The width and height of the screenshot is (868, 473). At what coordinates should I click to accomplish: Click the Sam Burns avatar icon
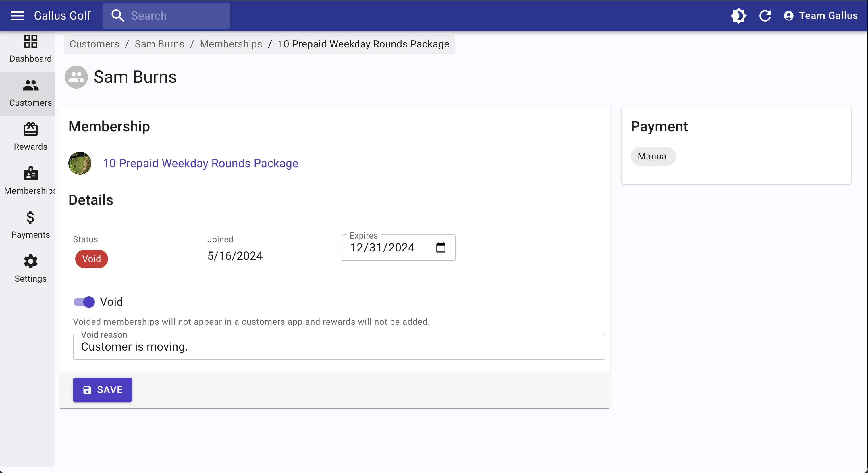pyautogui.click(x=76, y=77)
